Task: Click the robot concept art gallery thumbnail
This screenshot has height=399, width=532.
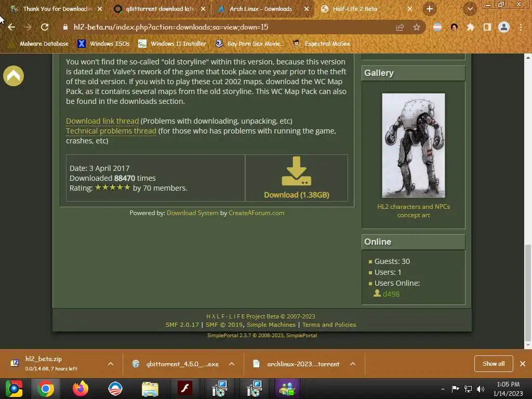Action: (413, 145)
